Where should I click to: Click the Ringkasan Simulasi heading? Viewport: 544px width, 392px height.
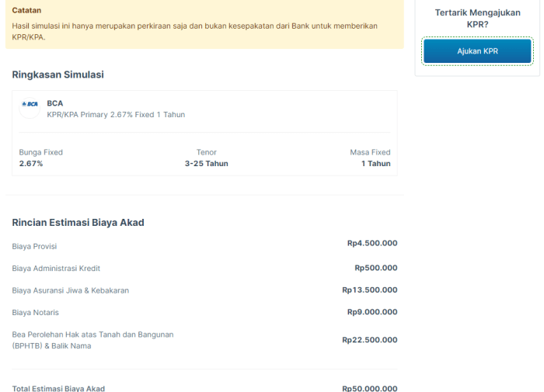point(58,75)
